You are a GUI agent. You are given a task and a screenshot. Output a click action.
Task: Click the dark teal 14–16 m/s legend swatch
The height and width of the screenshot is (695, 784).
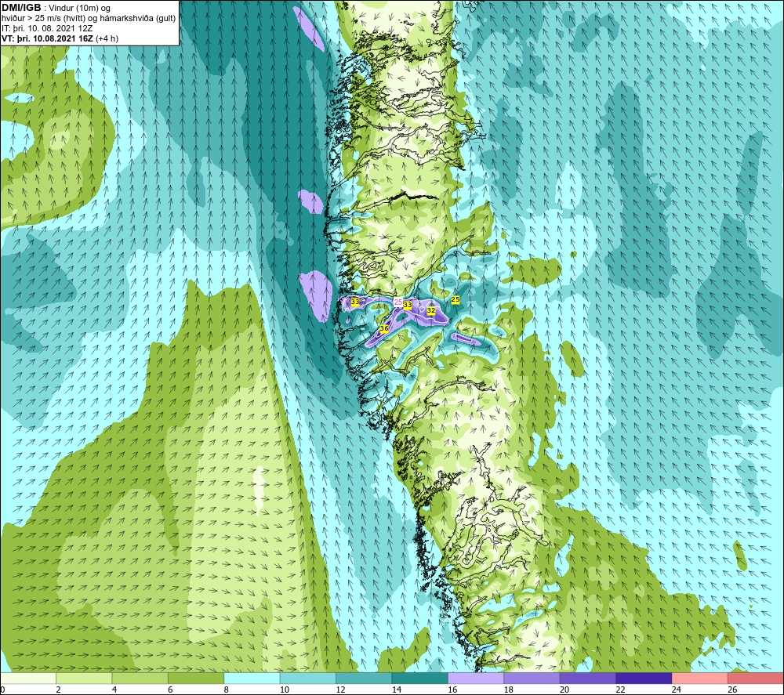pos(420,678)
